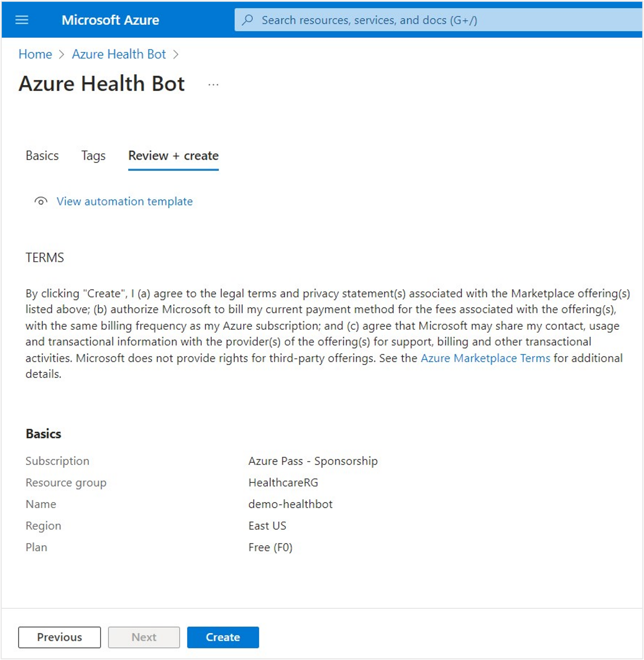Click the Microsoft Azure logo text

coord(110,20)
